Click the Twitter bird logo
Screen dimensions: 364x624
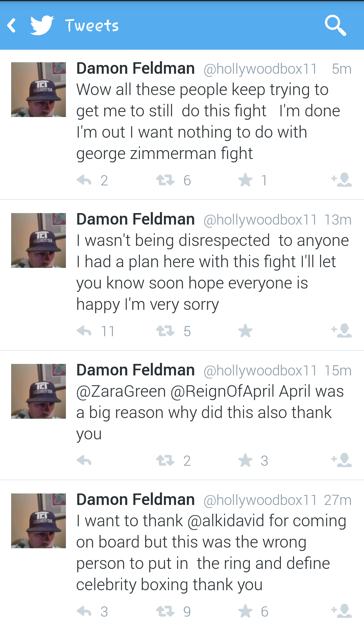coord(42,25)
